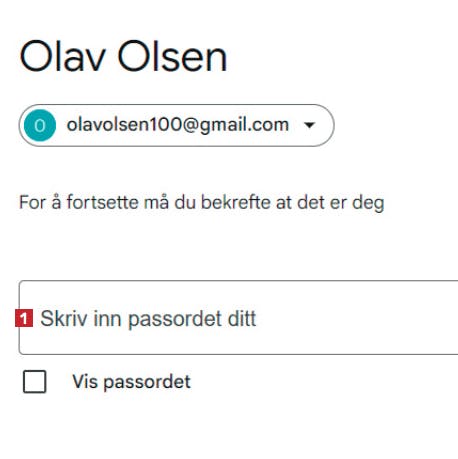Expand the account chip using its down arrow

click(x=309, y=125)
